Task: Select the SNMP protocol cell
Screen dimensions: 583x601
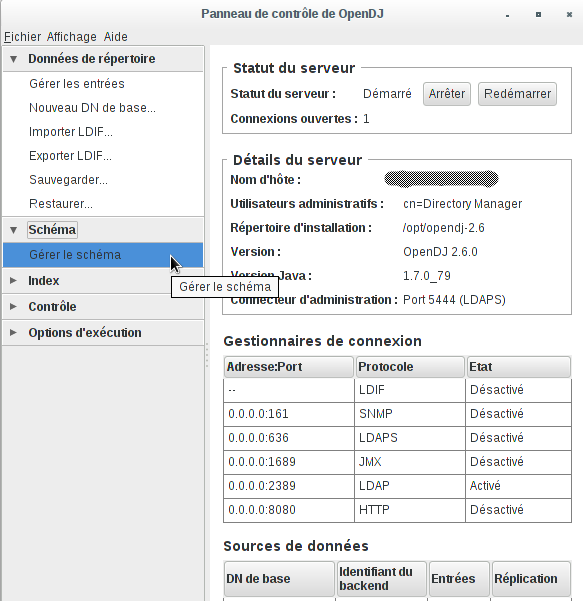Action: click(x=410, y=414)
